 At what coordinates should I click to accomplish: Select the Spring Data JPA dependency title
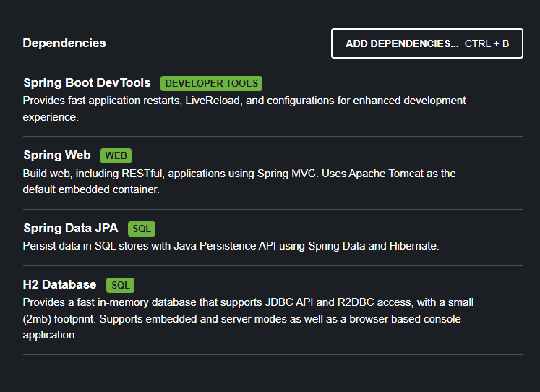[x=71, y=228]
